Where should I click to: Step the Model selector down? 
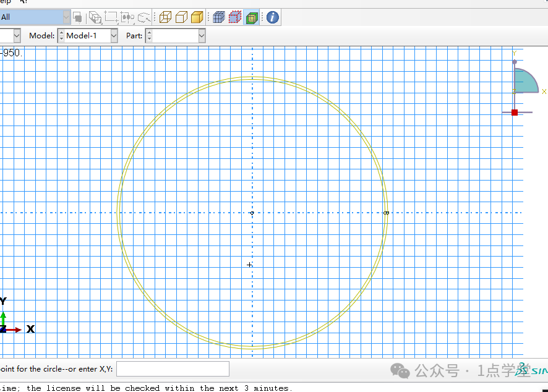coord(61,39)
